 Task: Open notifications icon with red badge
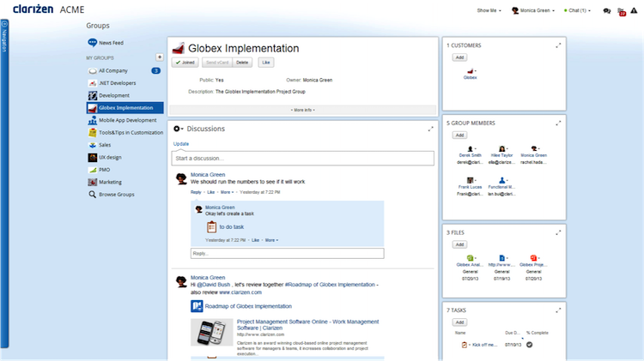621,11
